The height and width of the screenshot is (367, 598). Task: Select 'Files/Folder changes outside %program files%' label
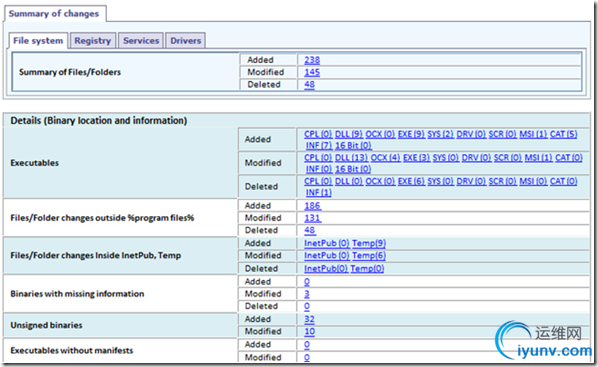[102, 218]
